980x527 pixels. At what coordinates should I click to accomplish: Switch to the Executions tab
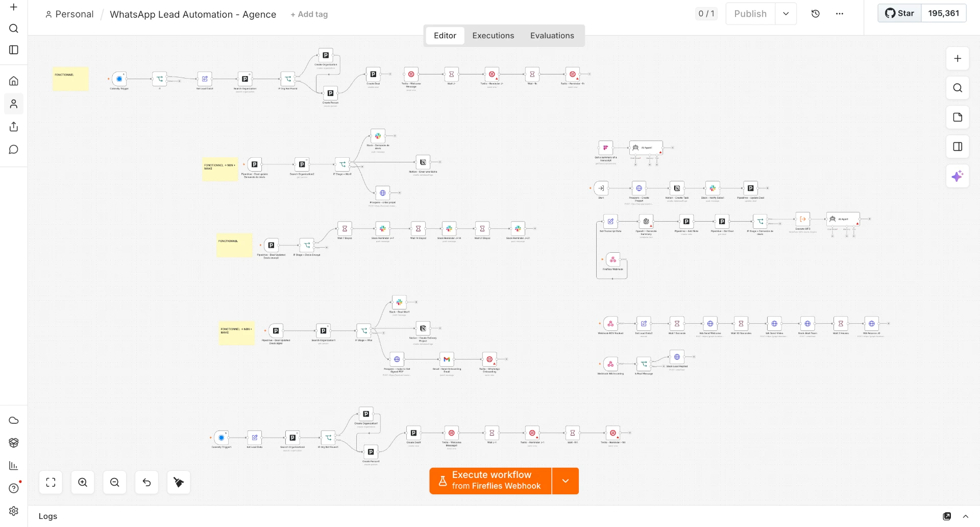coord(493,36)
